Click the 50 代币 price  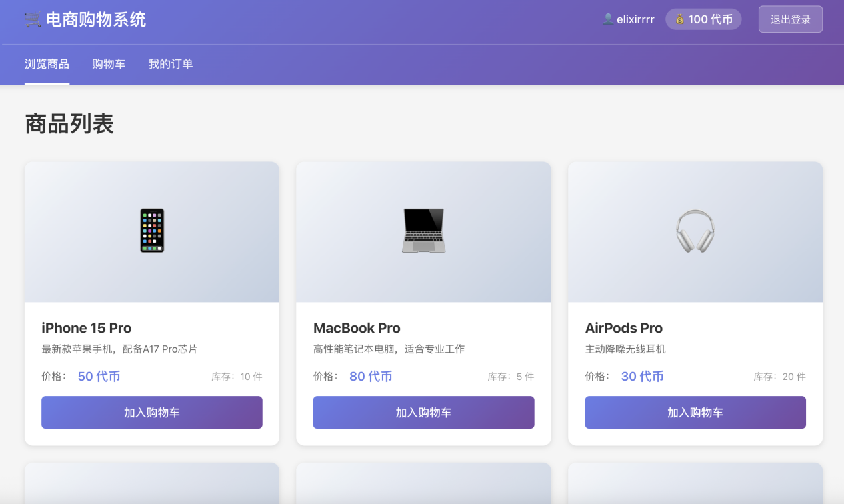coord(99,377)
